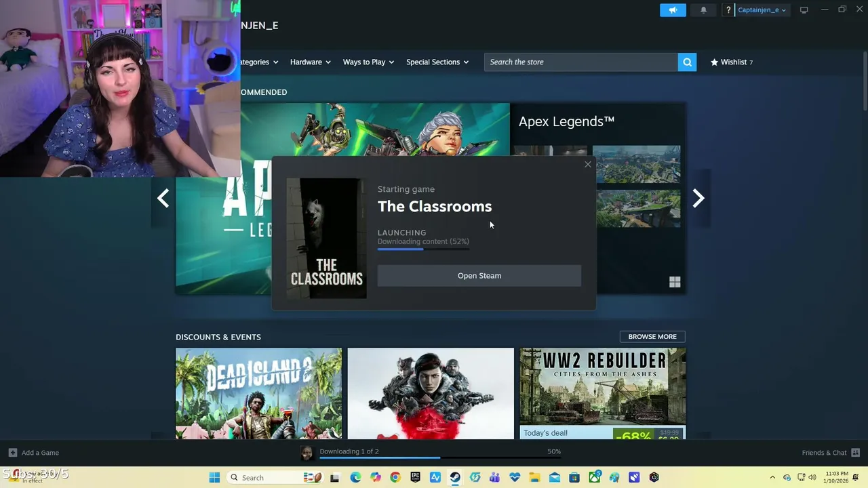Viewport: 868px width, 488px height.
Task: Open the Dead Island 2 discount card
Action: (258, 394)
